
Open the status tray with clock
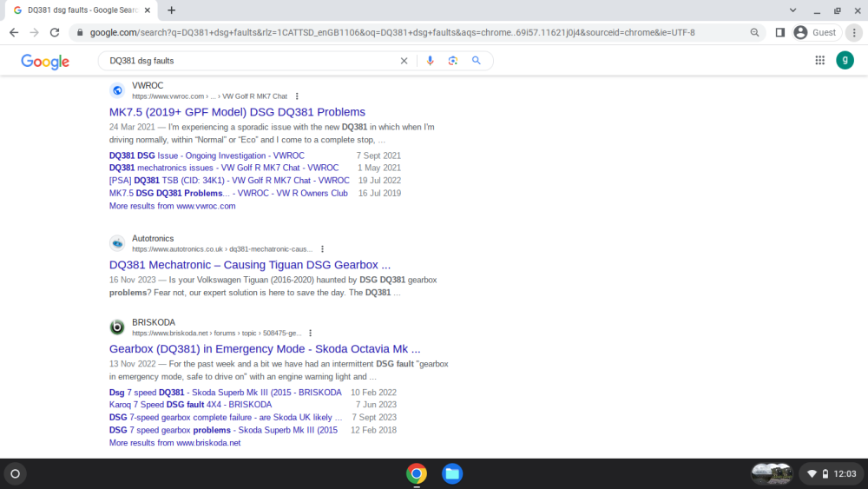[x=832, y=474]
